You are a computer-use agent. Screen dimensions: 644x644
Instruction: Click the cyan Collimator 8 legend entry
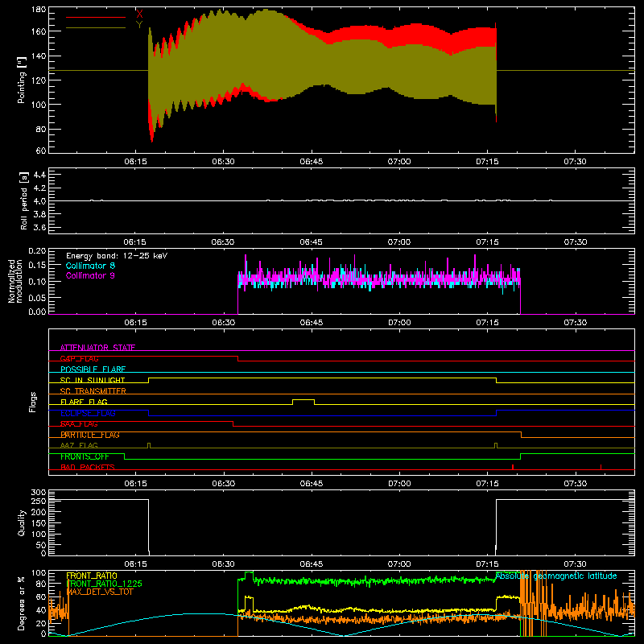pyautogui.click(x=90, y=266)
